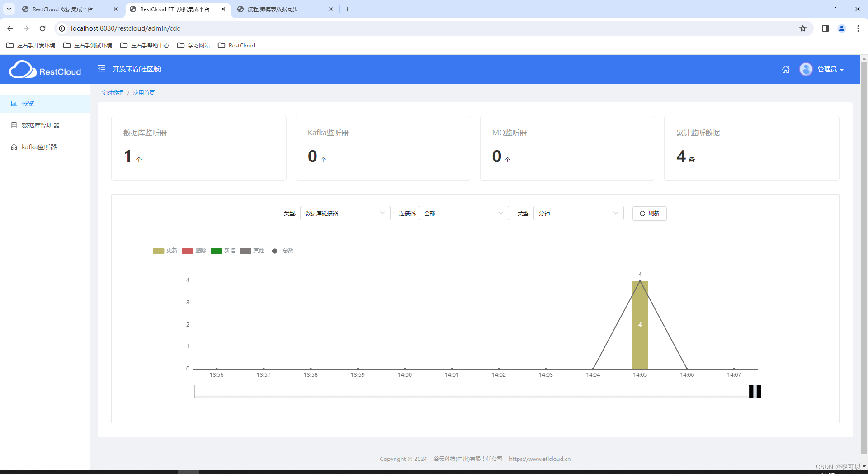Click the browser profile icon
This screenshot has height=474, width=868.
click(841, 28)
